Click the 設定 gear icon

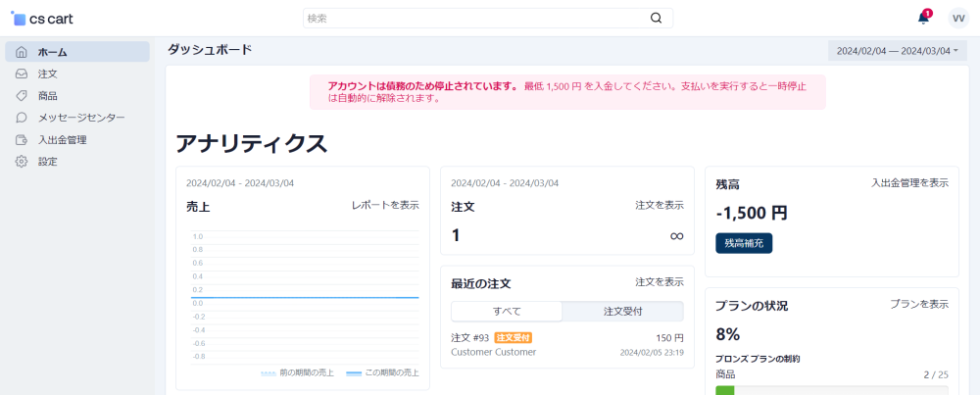click(22, 162)
